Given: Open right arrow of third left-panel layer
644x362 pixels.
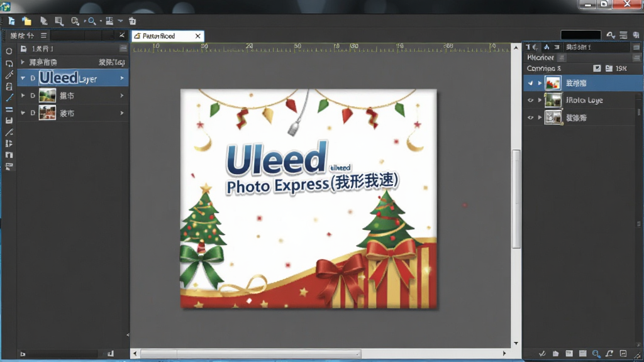Looking at the screenshot, I should coord(122,113).
